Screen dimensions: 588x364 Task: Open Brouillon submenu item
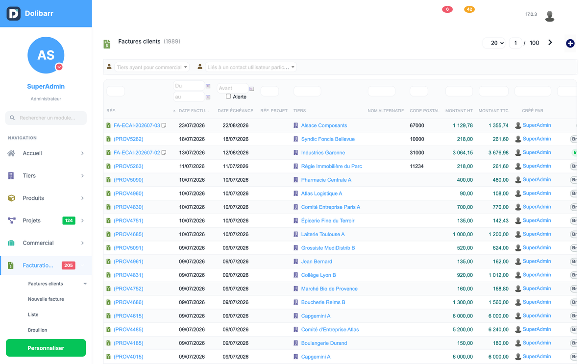(x=38, y=330)
